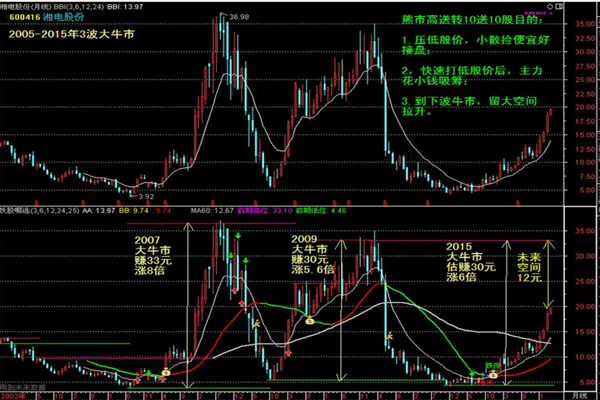
Task: Click the split-window icon at top right
Action: point(558,7)
